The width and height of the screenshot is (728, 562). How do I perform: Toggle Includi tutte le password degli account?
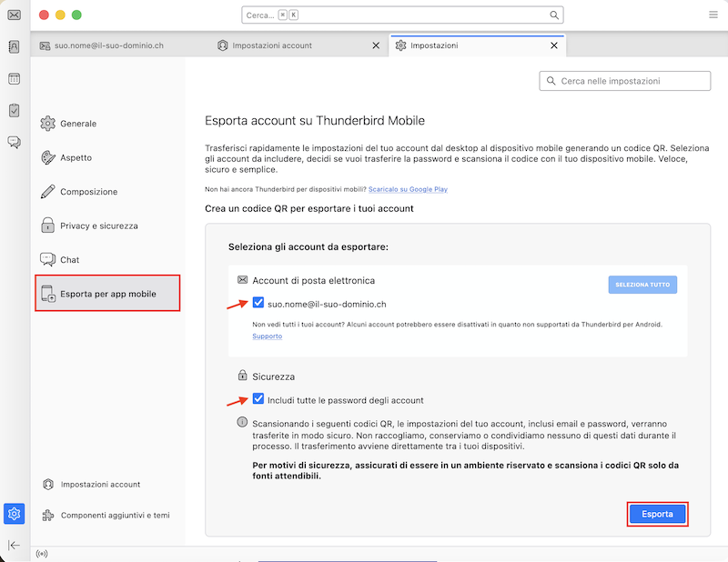(258, 398)
